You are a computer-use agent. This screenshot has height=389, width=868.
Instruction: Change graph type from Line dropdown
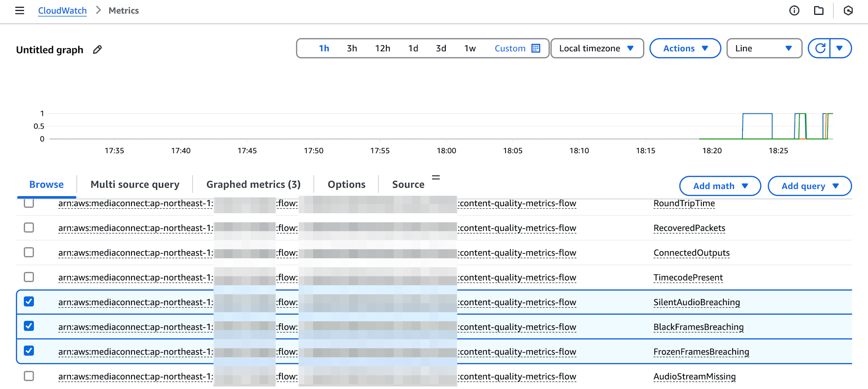[x=764, y=48]
